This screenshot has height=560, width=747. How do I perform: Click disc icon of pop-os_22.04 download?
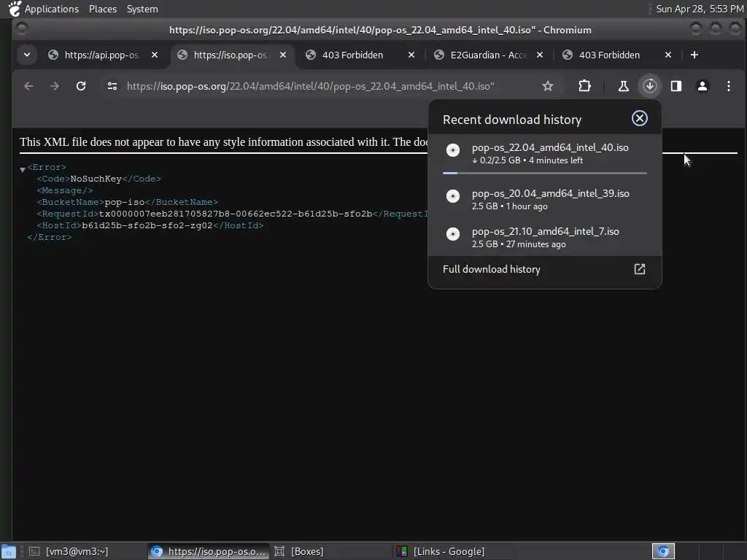453,150
